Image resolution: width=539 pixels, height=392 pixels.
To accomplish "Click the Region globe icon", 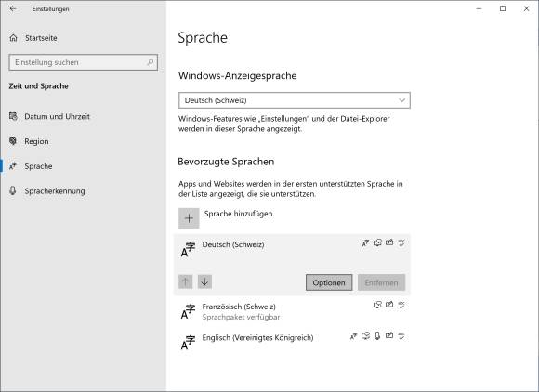I will tap(13, 141).
